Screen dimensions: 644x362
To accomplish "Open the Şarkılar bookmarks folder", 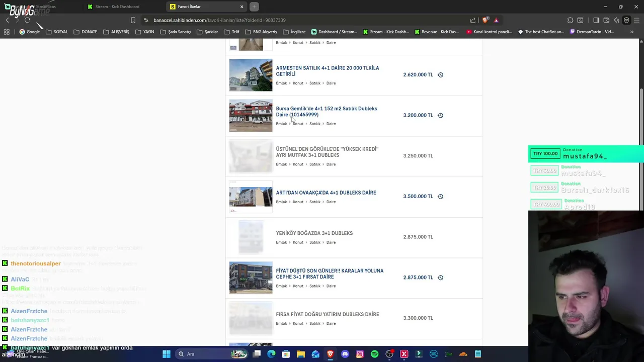I will [207, 32].
